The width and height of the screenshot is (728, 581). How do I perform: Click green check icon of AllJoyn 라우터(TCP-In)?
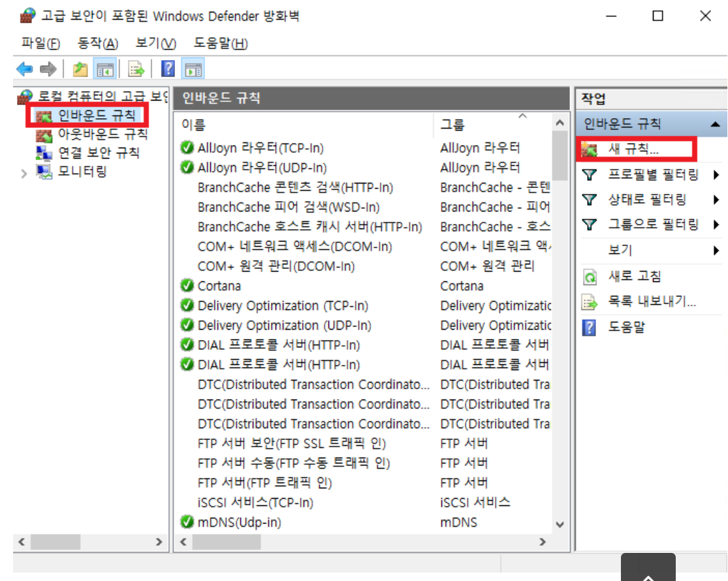pos(187,148)
